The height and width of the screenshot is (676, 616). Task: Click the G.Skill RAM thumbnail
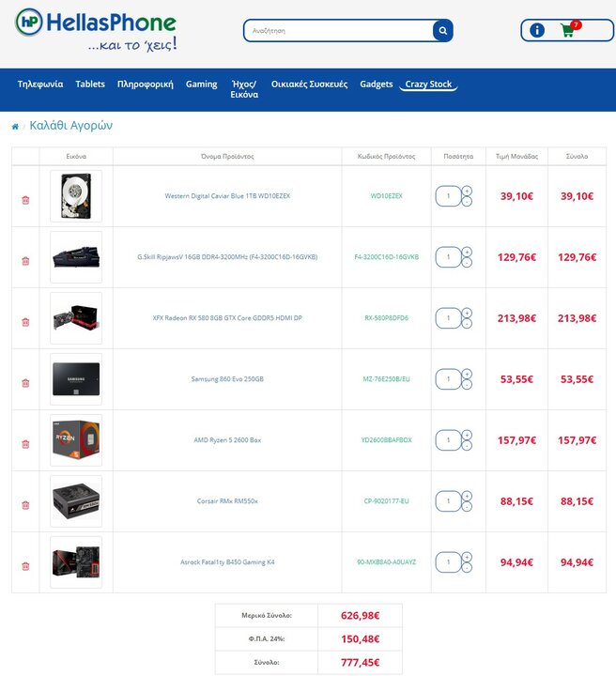coord(76,257)
